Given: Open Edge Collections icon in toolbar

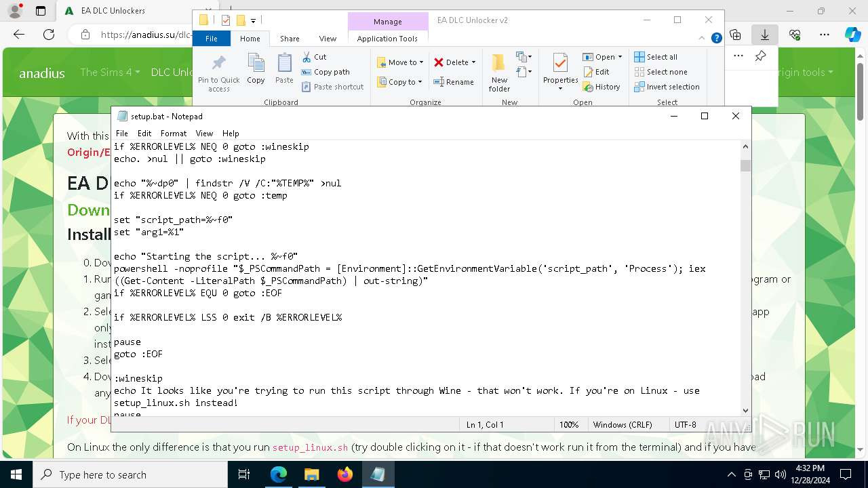Looking at the screenshot, I should [735, 35].
